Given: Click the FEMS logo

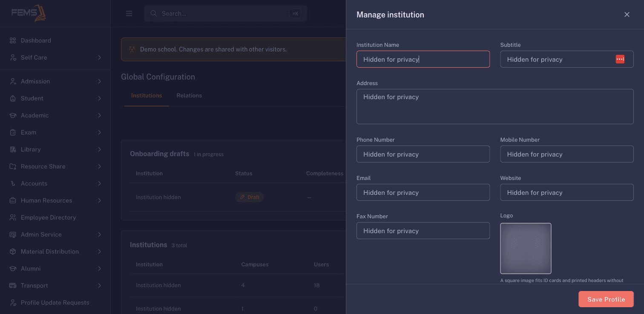Looking at the screenshot, I should coord(29,13).
